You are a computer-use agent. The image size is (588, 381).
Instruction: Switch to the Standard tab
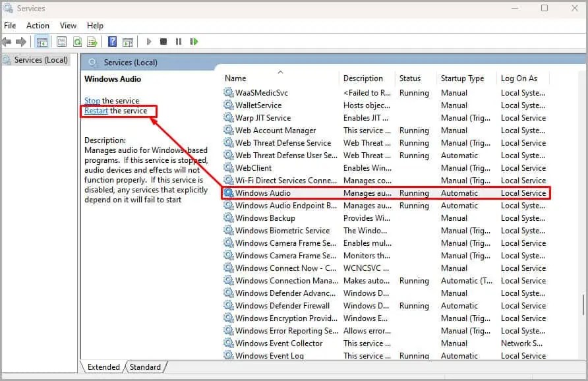145,366
